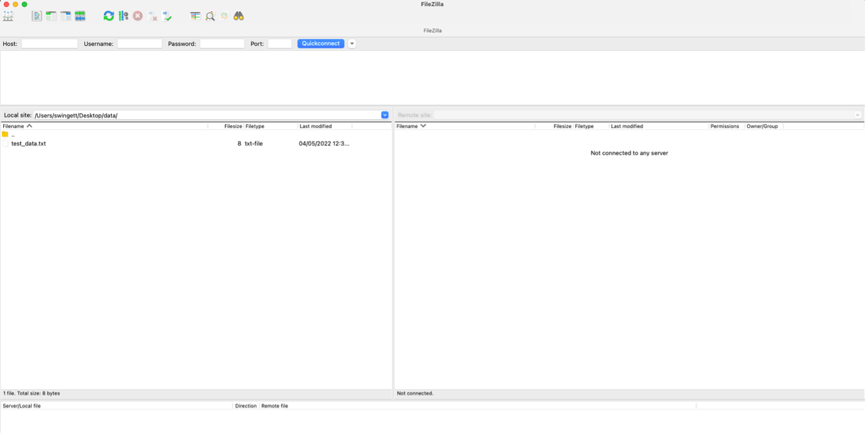Screen dimensions: 868x435
Task: Toggle the message log display icon
Action: click(37, 16)
